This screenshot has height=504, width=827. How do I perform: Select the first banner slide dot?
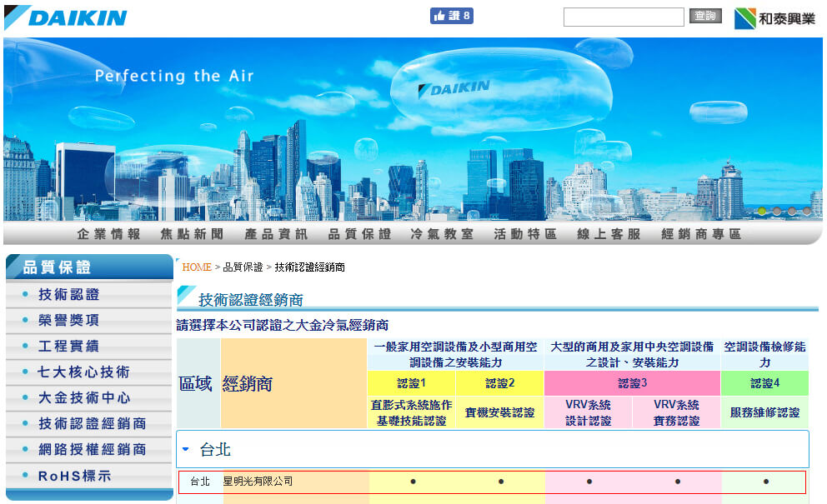[762, 211]
